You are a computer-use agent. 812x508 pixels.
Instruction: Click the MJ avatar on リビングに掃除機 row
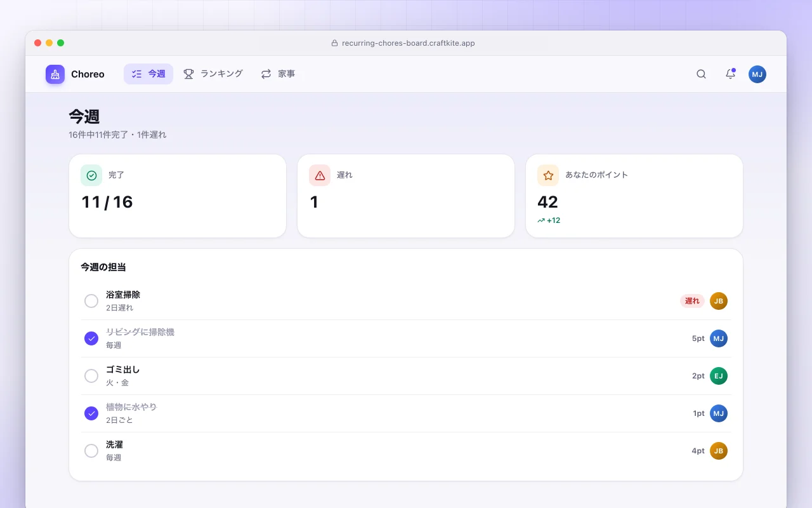click(x=719, y=338)
